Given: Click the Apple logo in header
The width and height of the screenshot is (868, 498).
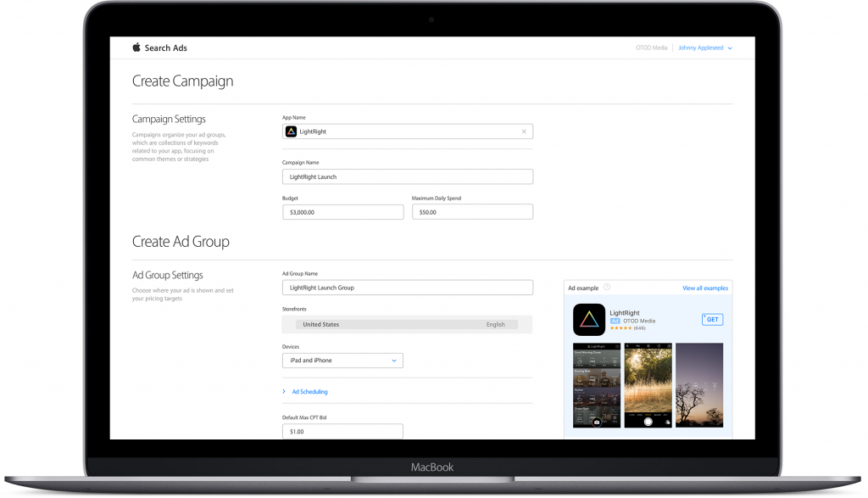Looking at the screenshot, I should pos(136,48).
